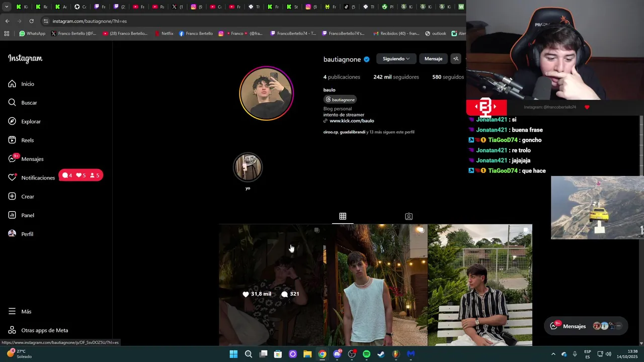Click the suggest similar accounts icon button
This screenshot has width=644, height=362.
tap(456, 59)
